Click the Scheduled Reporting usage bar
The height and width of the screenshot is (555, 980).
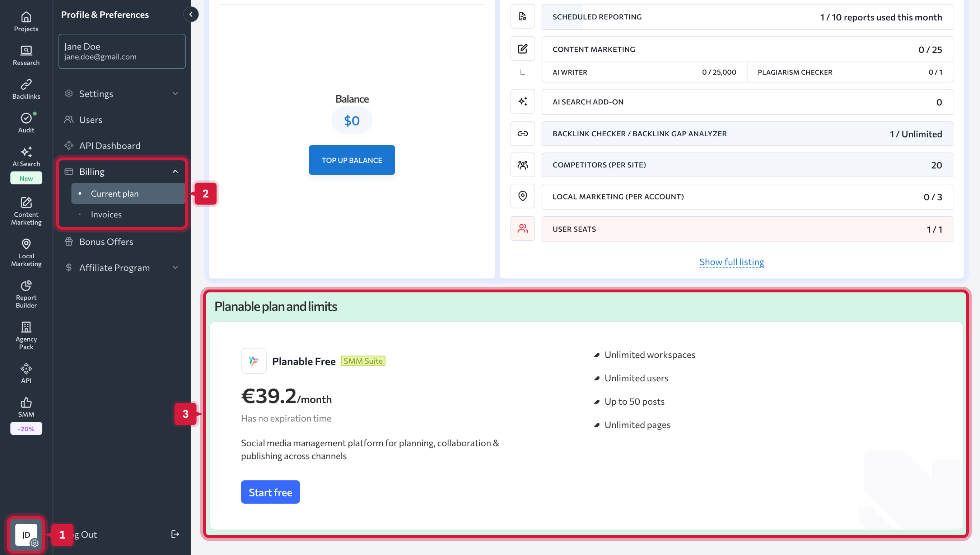(x=747, y=17)
